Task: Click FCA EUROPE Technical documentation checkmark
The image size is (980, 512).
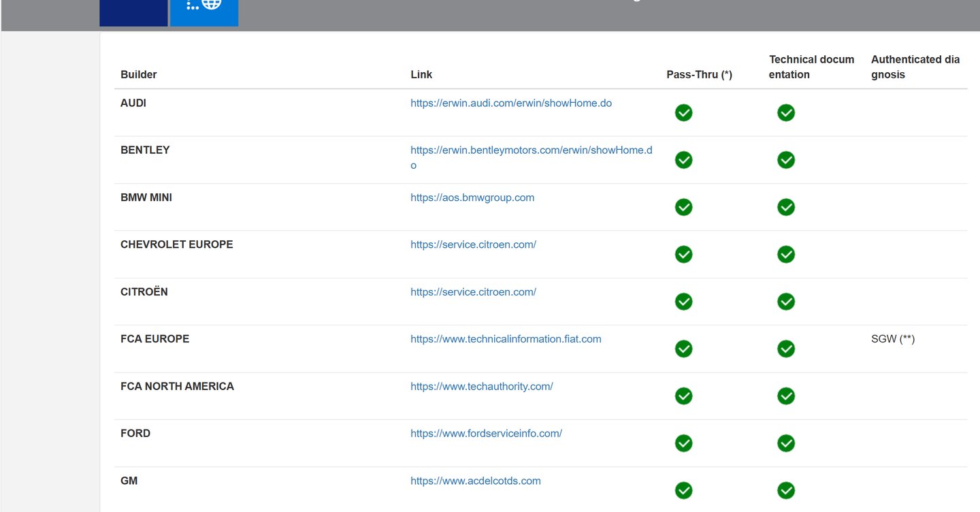Action: (x=786, y=349)
